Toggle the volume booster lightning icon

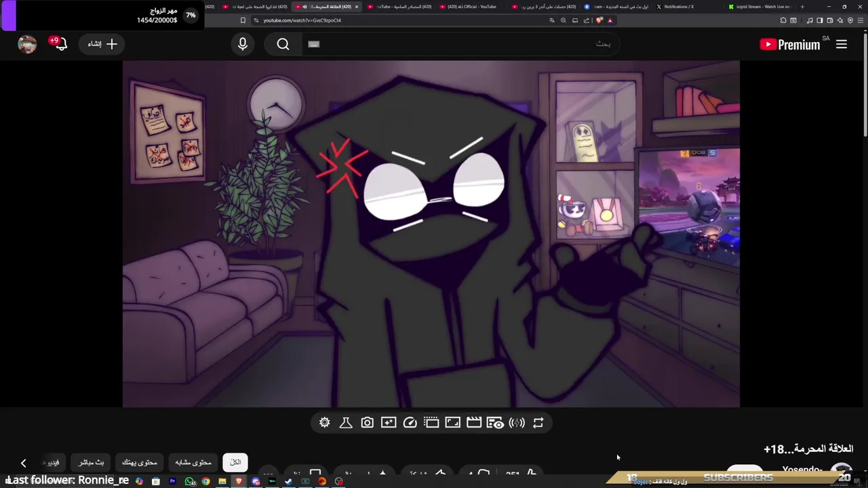point(517,423)
